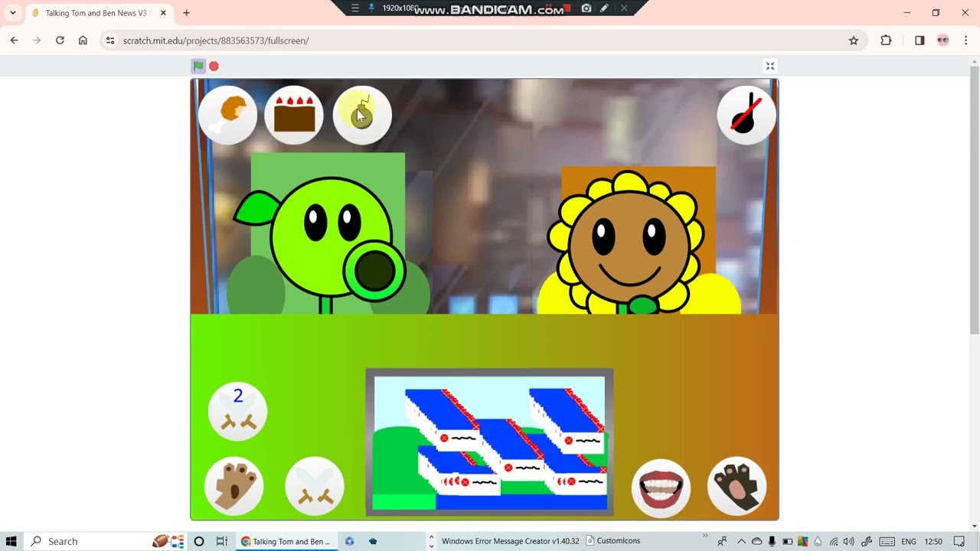The image size is (980, 551).
Task: Click the yellow bomb icon
Action: [x=362, y=115]
